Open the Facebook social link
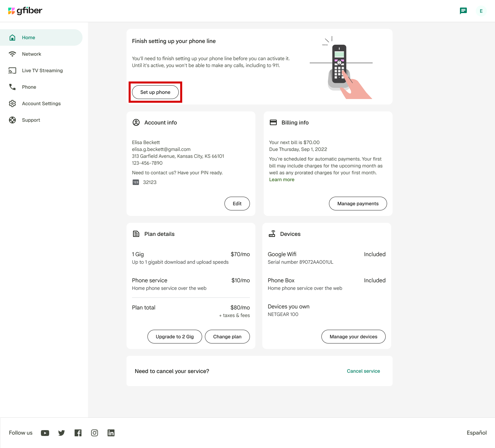The height and width of the screenshot is (448, 495). (78, 433)
